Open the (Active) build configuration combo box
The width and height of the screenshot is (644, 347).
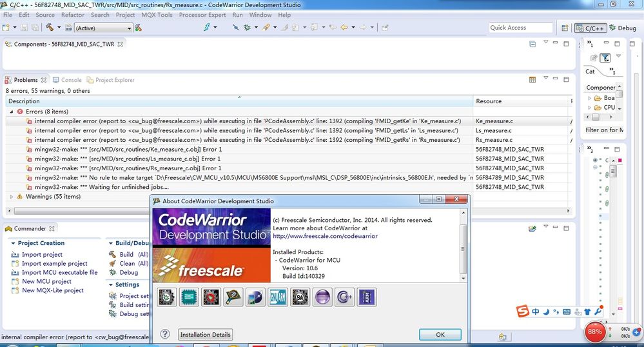104,28
